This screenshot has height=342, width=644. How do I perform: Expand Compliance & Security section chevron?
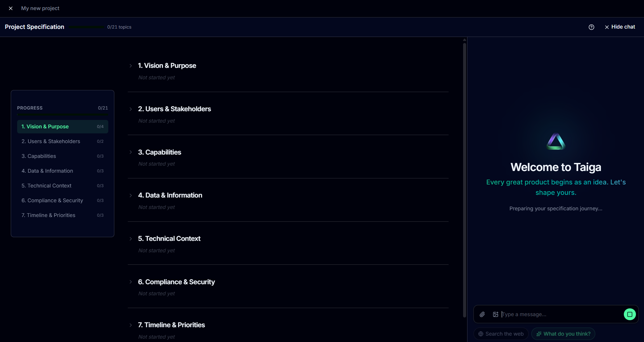131,282
